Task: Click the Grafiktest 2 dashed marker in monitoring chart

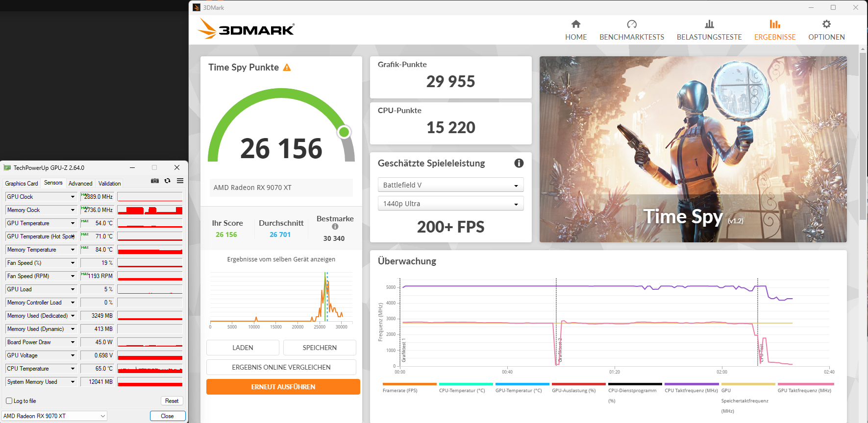Action: (x=556, y=322)
